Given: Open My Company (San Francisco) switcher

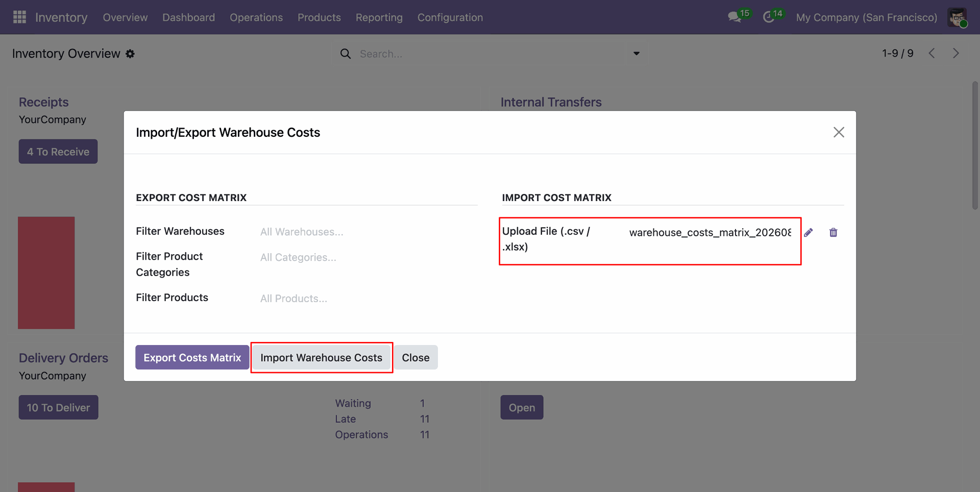Looking at the screenshot, I should [867, 17].
